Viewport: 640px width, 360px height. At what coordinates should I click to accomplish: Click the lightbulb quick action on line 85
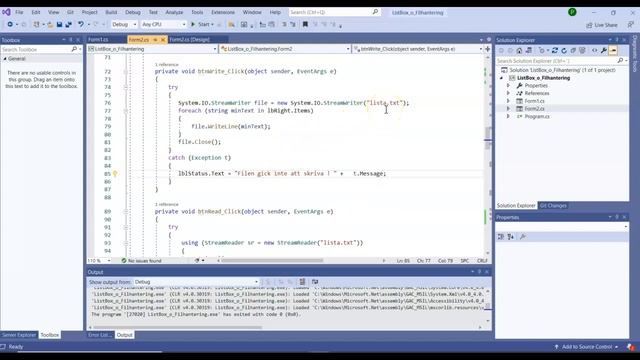click(x=115, y=173)
